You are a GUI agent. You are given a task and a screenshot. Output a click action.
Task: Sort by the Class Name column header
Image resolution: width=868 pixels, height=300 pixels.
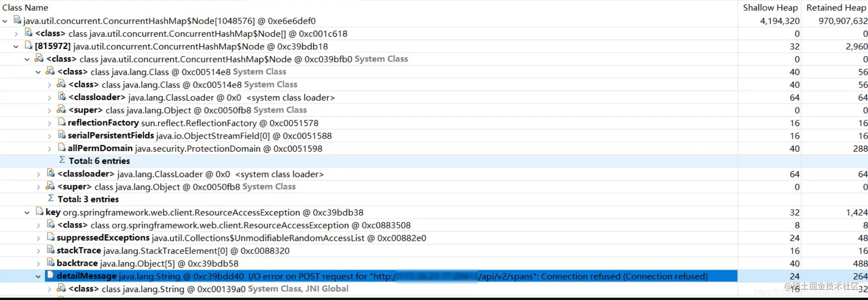tap(25, 8)
